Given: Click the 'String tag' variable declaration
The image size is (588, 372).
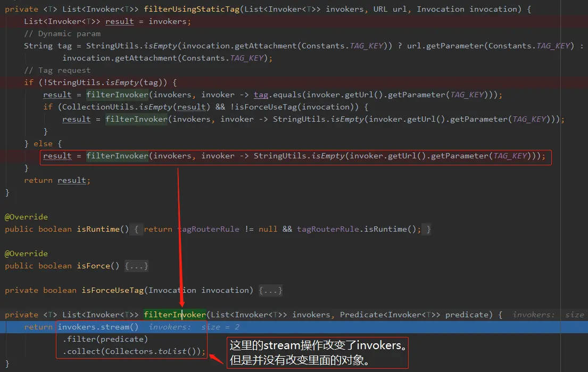Looking at the screenshot, I should coord(48,46).
